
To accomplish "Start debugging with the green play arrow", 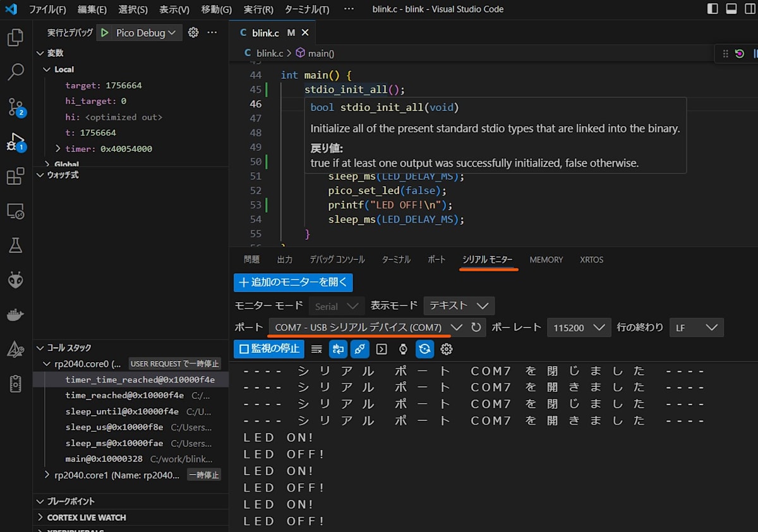I will [x=105, y=33].
